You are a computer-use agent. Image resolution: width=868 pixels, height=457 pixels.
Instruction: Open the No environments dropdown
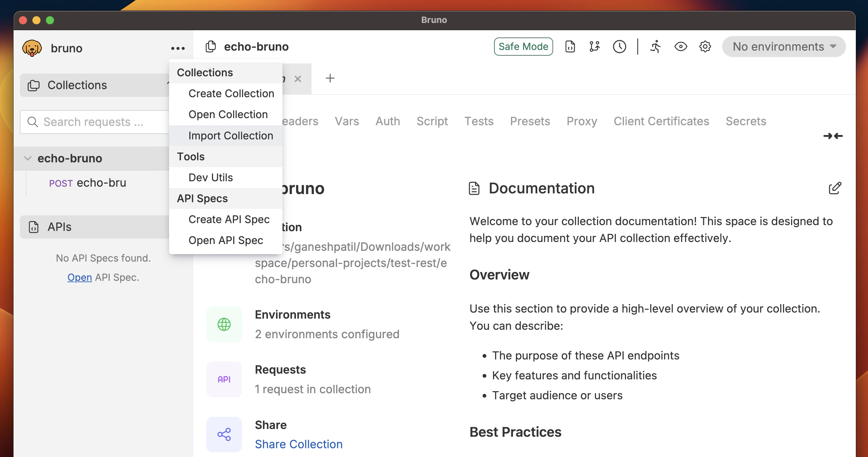pos(784,47)
